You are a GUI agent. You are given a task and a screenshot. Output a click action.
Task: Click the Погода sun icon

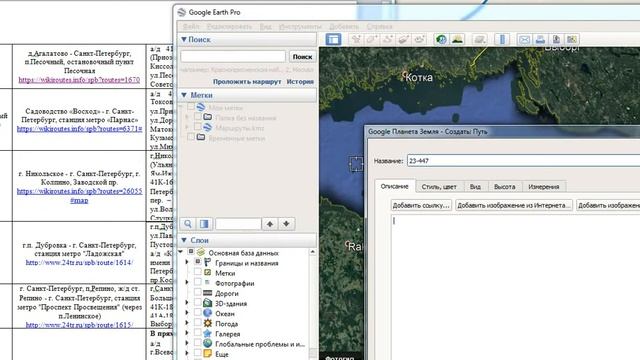207,323
